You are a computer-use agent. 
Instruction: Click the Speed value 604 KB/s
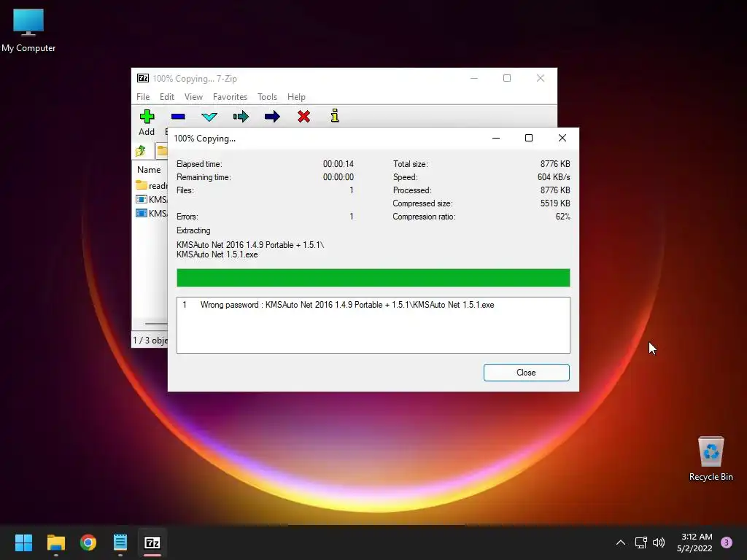[x=554, y=177]
